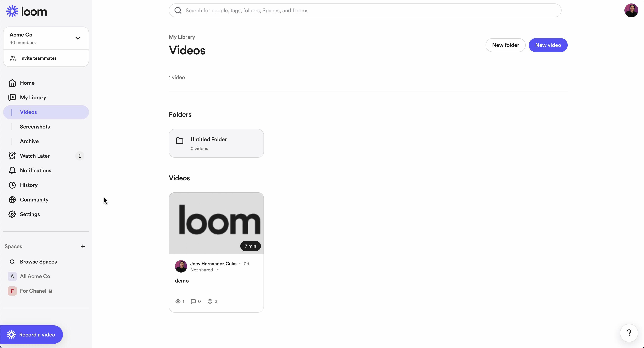Open the Archive section
This screenshot has width=644, height=348.
click(x=29, y=141)
